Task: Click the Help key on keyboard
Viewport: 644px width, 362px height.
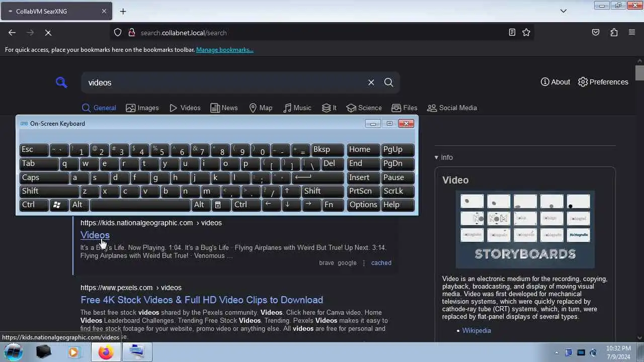Action: [x=398, y=205]
